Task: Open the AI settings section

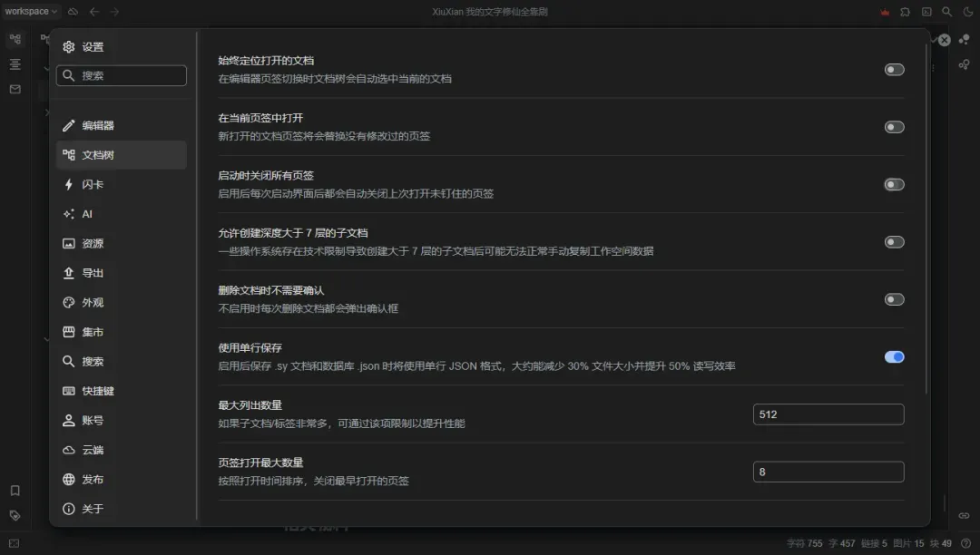Action: (122, 214)
